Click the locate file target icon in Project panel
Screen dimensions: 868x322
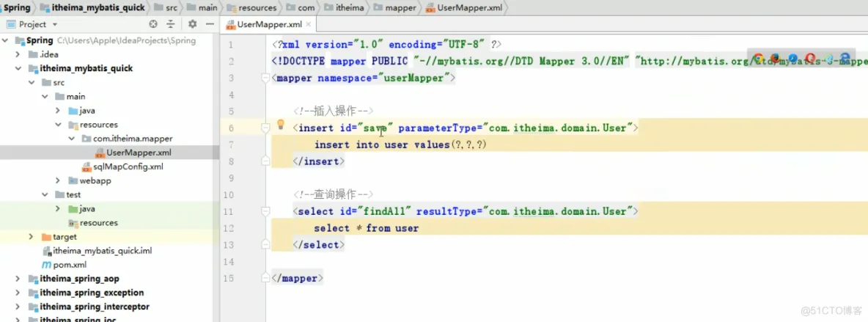(x=153, y=24)
